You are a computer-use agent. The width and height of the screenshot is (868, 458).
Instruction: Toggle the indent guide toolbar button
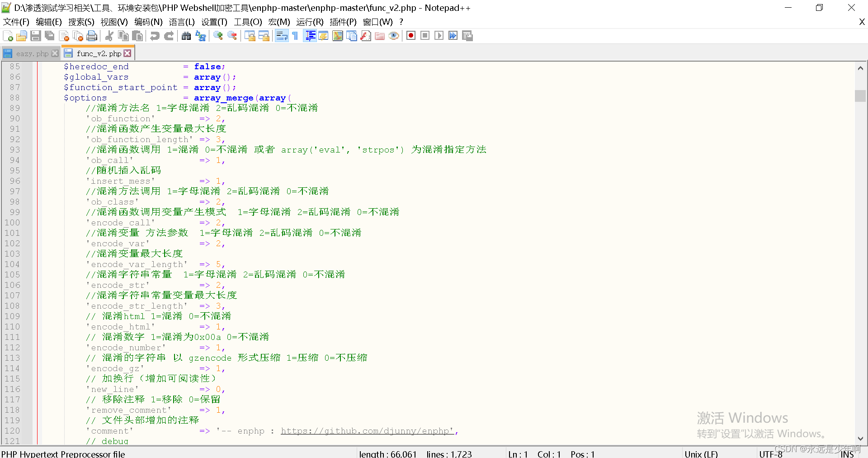[310, 36]
